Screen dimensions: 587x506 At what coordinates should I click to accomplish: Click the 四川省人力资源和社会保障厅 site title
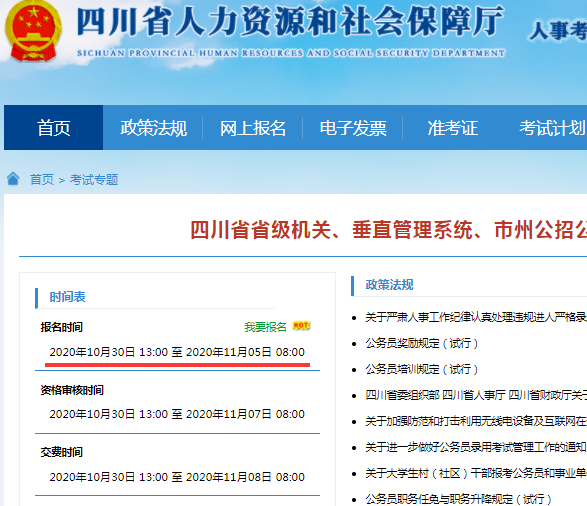coord(291,21)
